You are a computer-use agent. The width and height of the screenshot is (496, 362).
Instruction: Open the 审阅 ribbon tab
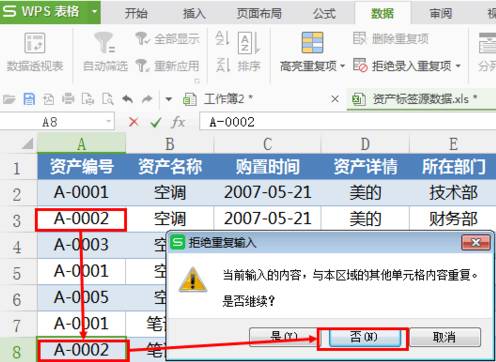point(441,13)
